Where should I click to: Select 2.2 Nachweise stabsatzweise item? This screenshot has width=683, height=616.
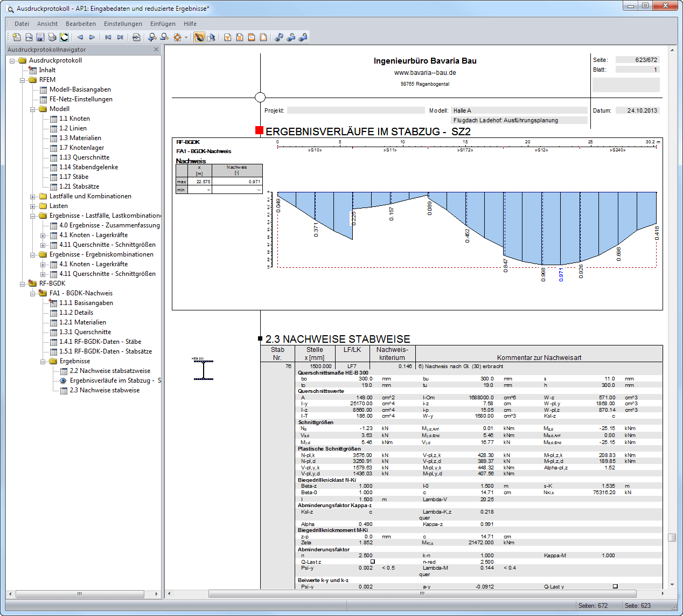point(110,371)
